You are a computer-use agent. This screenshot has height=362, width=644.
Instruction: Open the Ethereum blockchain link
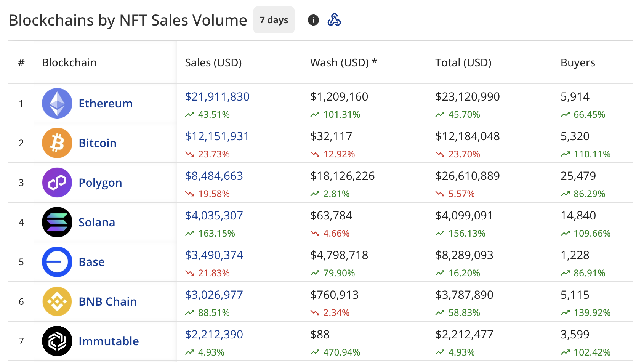(x=106, y=103)
